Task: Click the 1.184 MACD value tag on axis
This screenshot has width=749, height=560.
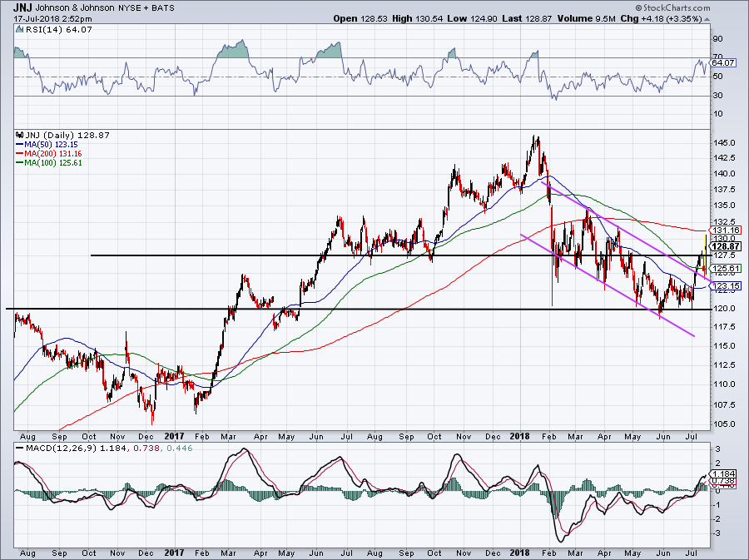Action: 723,474
